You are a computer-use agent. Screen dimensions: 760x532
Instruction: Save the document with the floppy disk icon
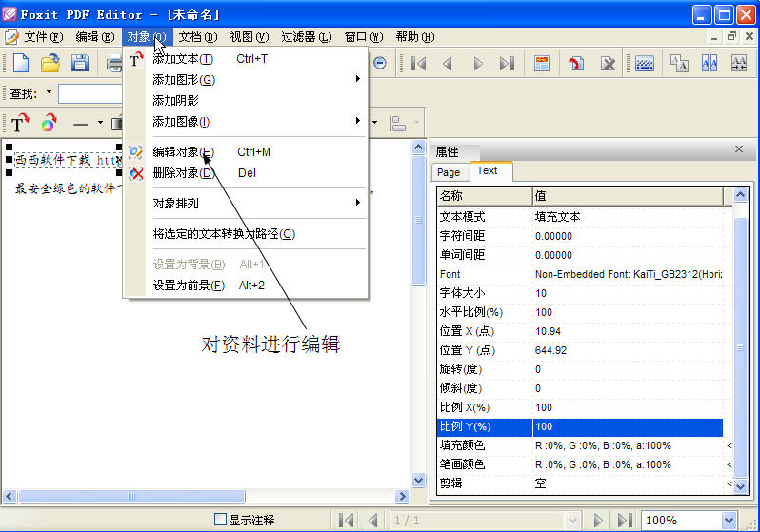[79, 64]
